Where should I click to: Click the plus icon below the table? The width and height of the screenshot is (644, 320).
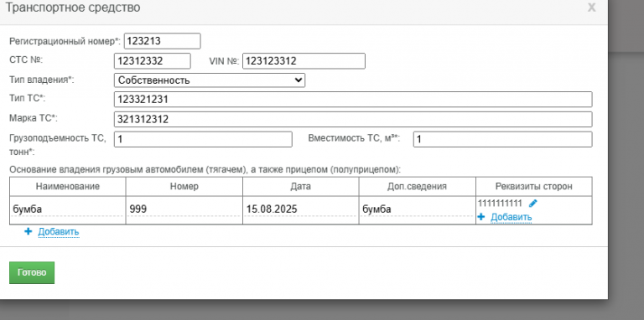[28, 232]
